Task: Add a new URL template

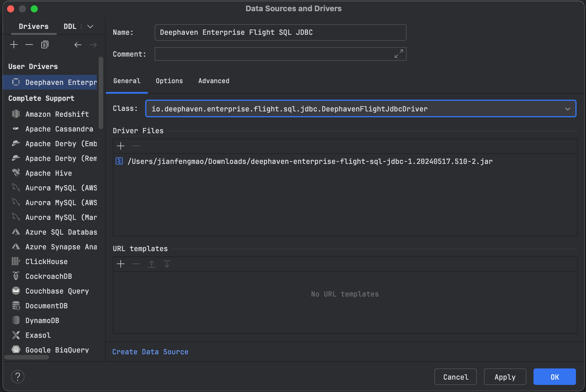Action: (121, 264)
